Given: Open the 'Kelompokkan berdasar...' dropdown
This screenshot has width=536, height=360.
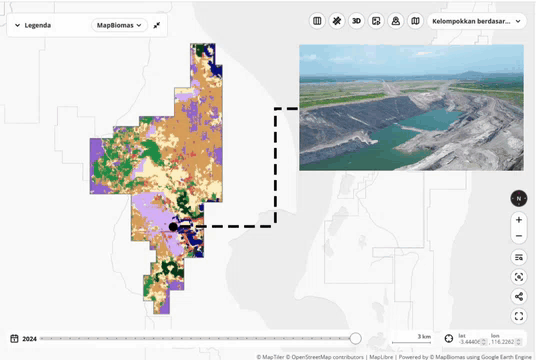Looking at the screenshot, I should 476,21.
